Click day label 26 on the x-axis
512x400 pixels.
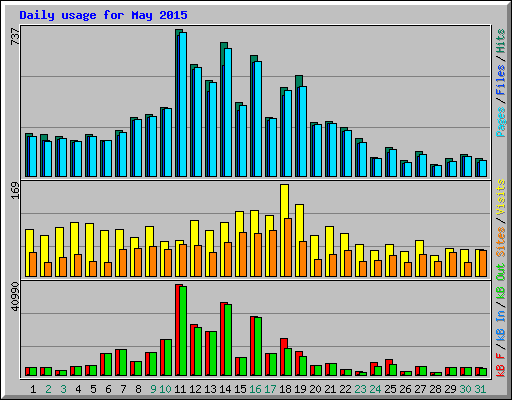[x=405, y=389]
